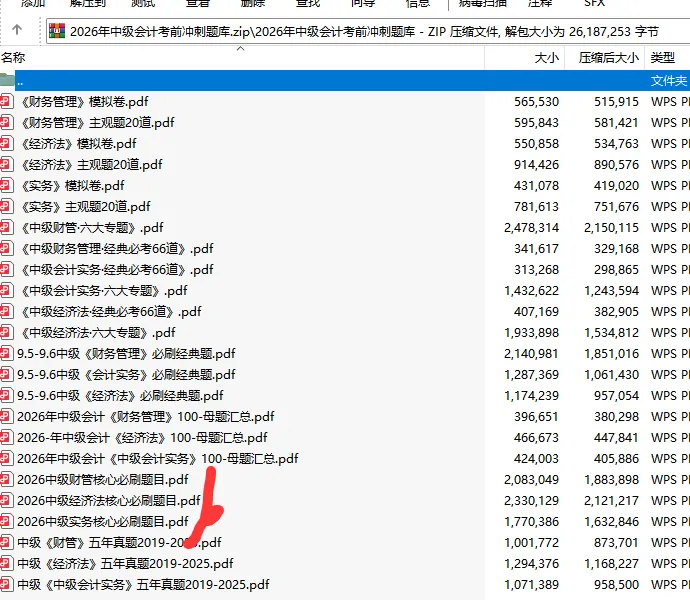Image resolution: width=690 pixels, height=600 pixels.
Task: Sort by the 类型 column header
Action: pos(663,58)
